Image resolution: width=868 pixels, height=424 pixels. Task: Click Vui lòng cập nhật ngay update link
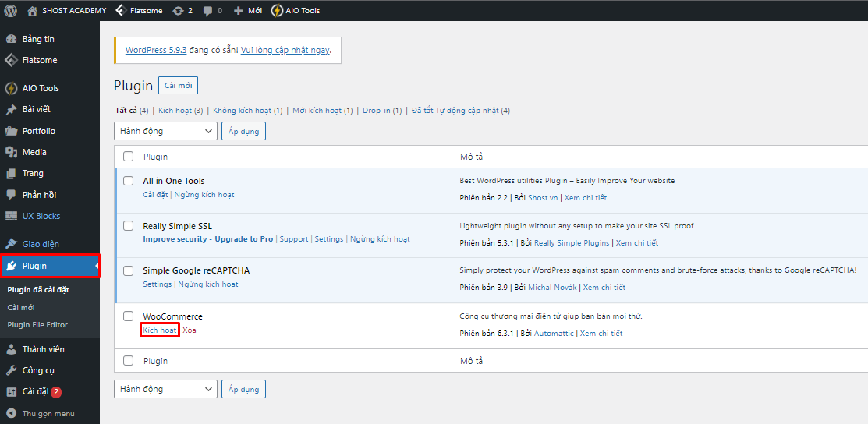click(285, 50)
